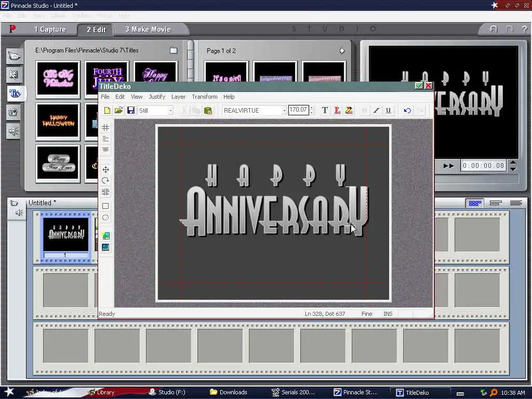532x399 pixels.
Task: Toggle underline formatting in TitleDeko
Action: [388, 110]
